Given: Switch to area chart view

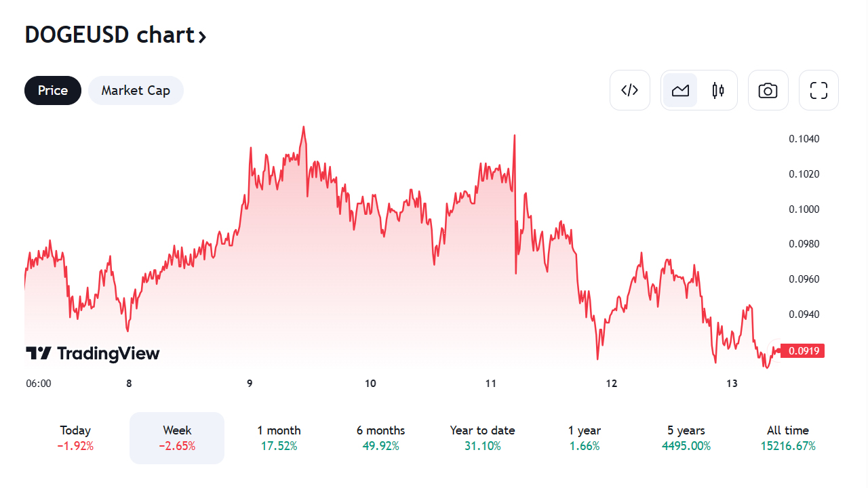Looking at the screenshot, I should tap(680, 90).
